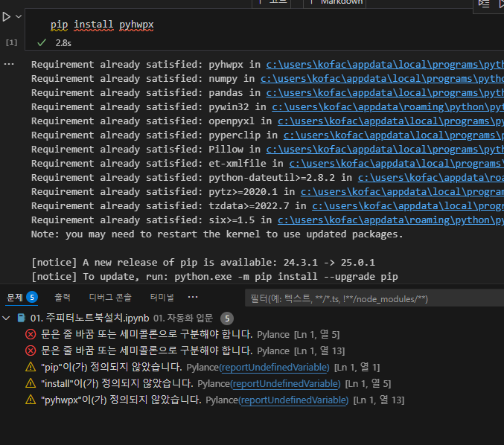Viewport: 504px width, 445px height.
Task: Click error icon for Ln 1, 열 13
Action: tap(31, 350)
